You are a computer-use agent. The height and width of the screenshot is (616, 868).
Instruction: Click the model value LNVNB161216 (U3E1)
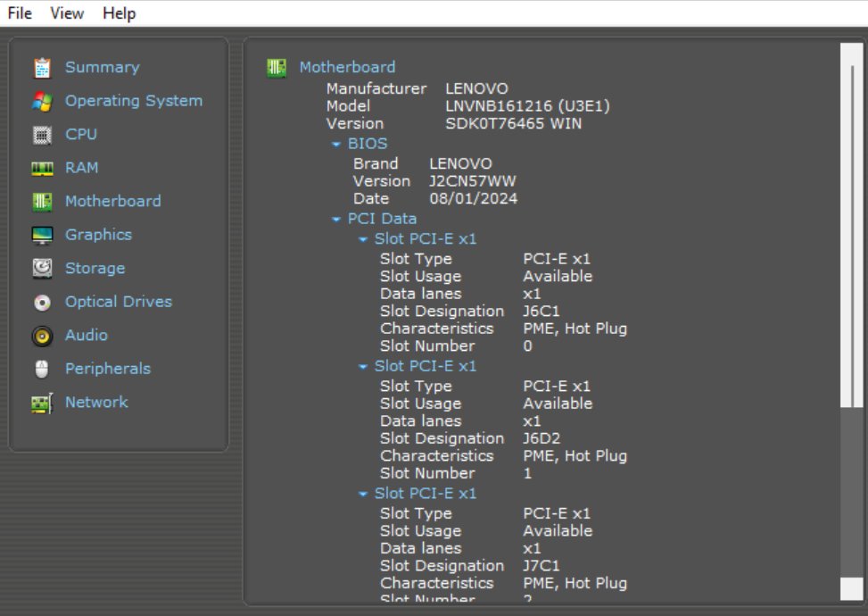coord(527,106)
